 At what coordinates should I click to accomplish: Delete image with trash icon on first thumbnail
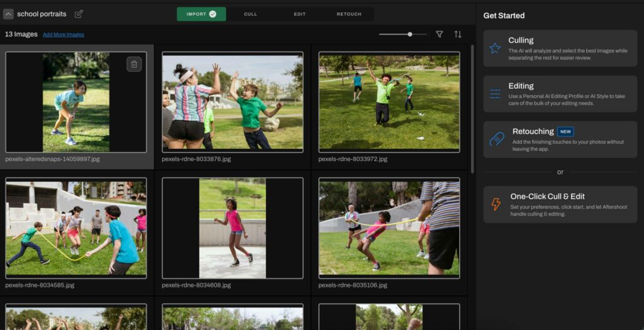[134, 64]
